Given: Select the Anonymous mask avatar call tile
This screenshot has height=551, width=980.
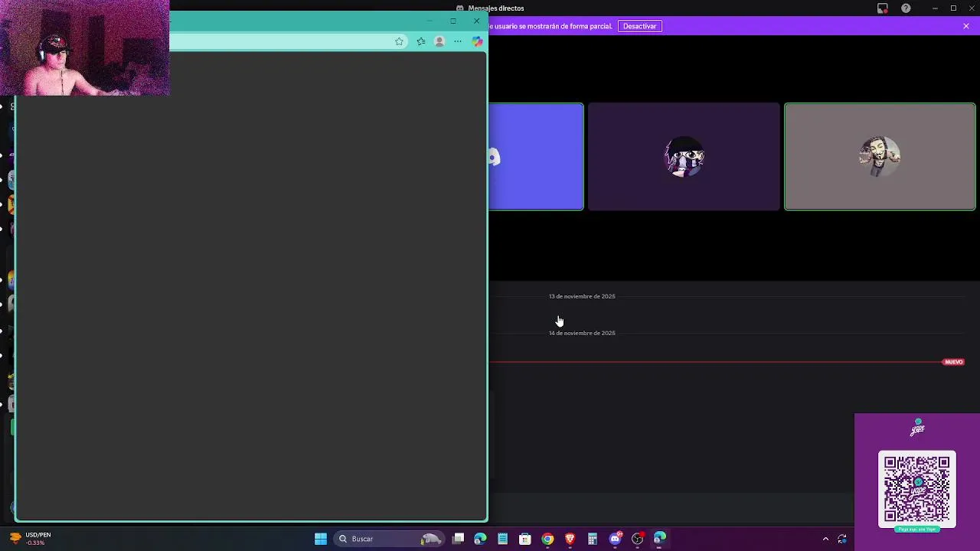Looking at the screenshot, I should [x=880, y=157].
